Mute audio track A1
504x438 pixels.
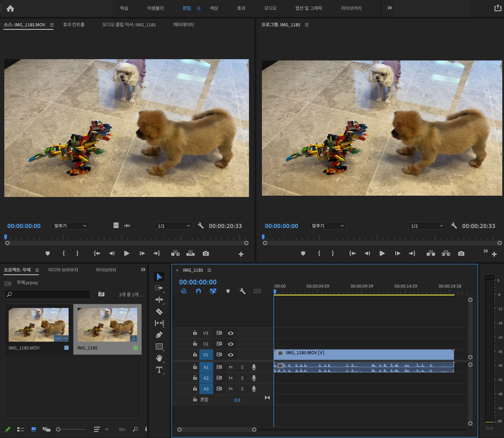pos(230,367)
